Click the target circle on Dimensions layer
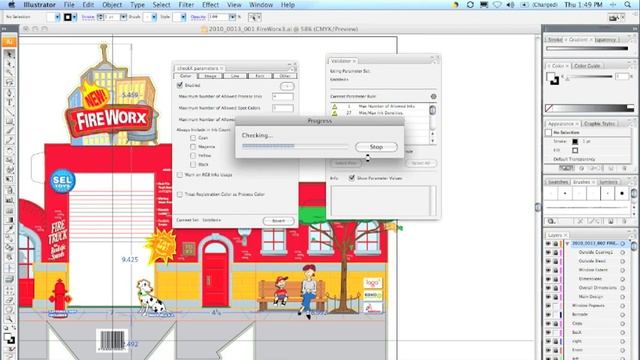The width and height of the screenshot is (640, 360). point(622,279)
